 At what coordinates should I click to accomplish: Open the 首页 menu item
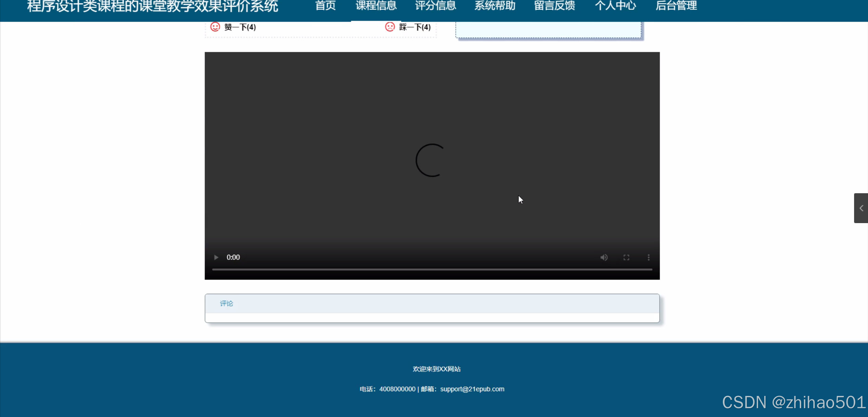pos(325,6)
